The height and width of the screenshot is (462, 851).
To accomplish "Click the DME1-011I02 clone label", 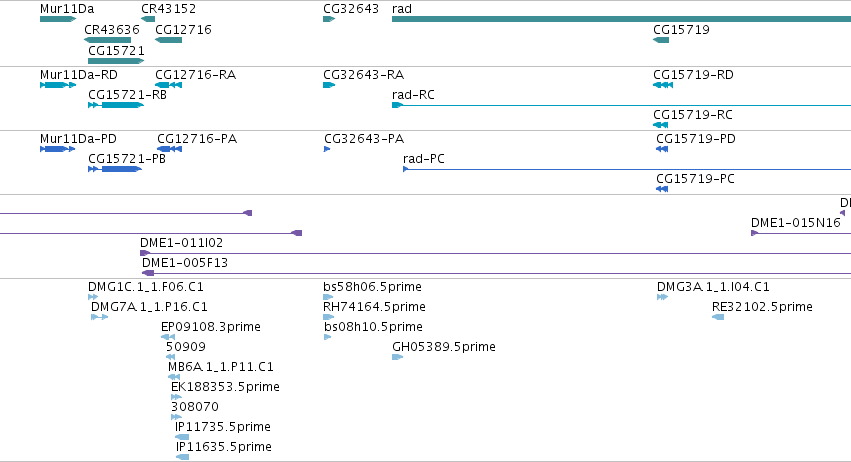I will point(181,243).
